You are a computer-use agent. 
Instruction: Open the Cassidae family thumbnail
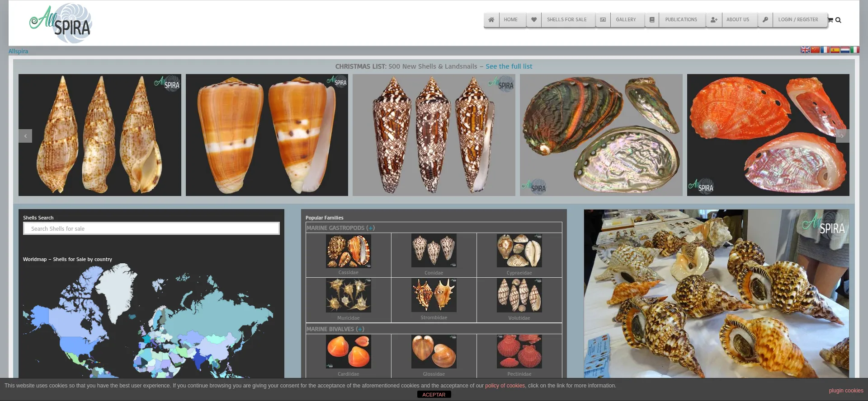click(x=349, y=251)
